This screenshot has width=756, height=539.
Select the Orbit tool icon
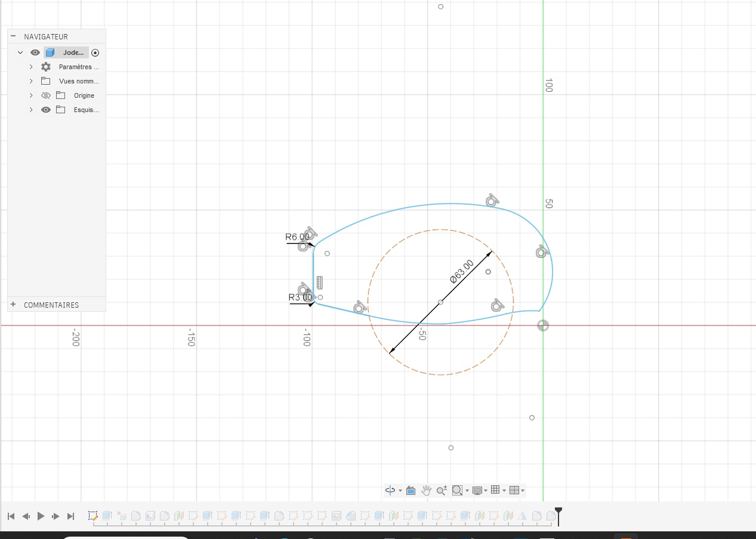(390, 490)
